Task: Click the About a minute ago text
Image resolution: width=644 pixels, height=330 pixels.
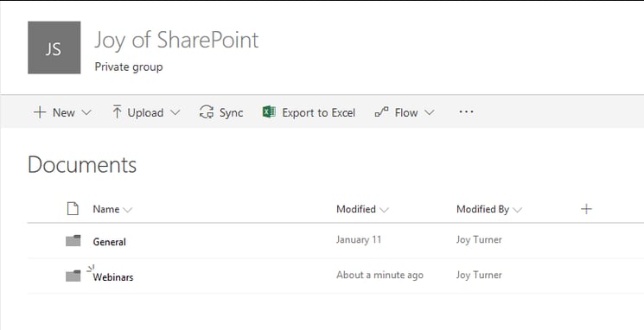Action: 379,275
